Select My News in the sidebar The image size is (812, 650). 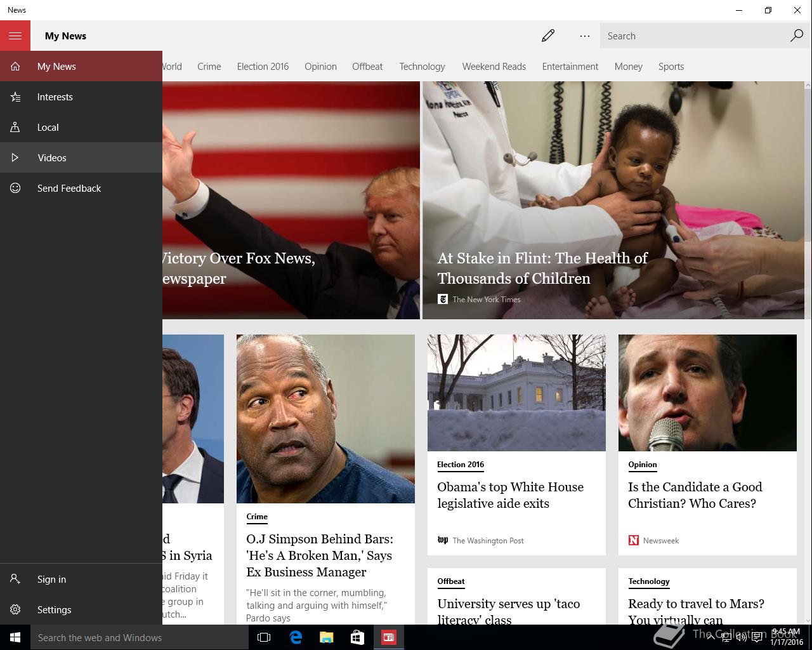coord(81,66)
